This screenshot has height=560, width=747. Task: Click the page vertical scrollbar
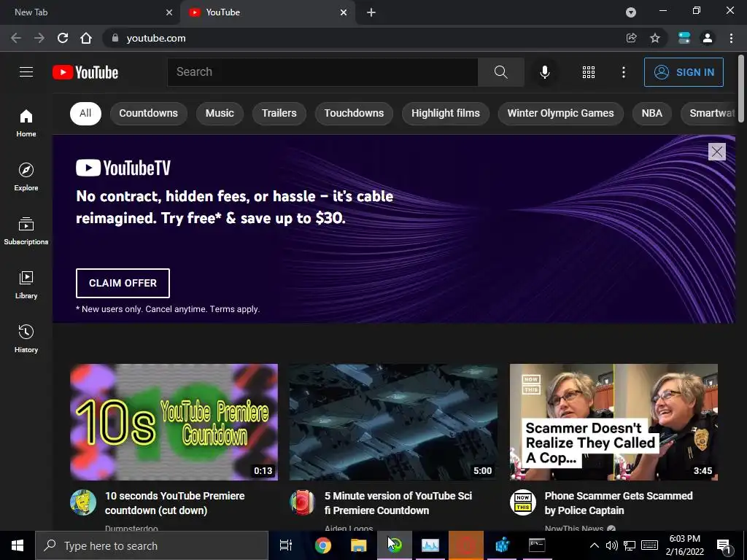[x=741, y=88]
